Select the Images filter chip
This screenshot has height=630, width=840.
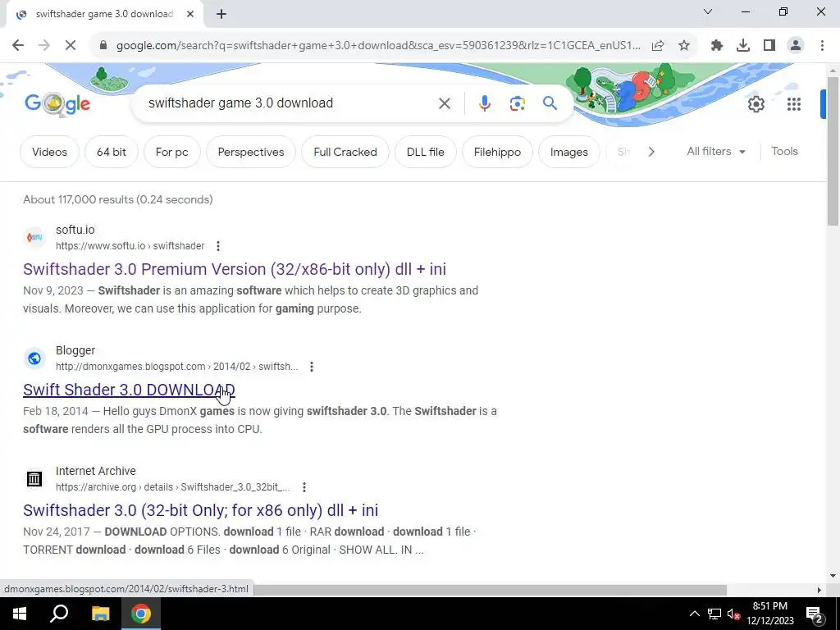coord(569,152)
